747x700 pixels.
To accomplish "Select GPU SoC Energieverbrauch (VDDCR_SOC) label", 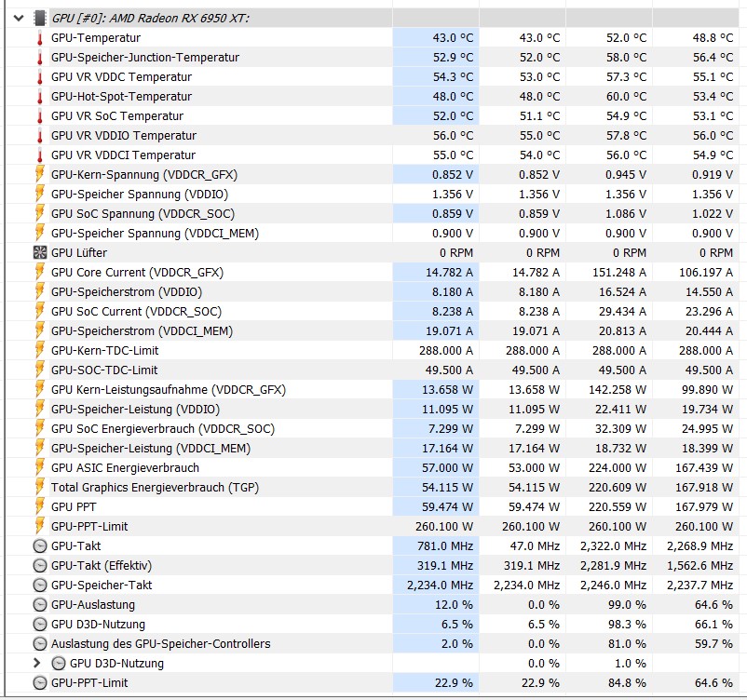I will point(163,428).
